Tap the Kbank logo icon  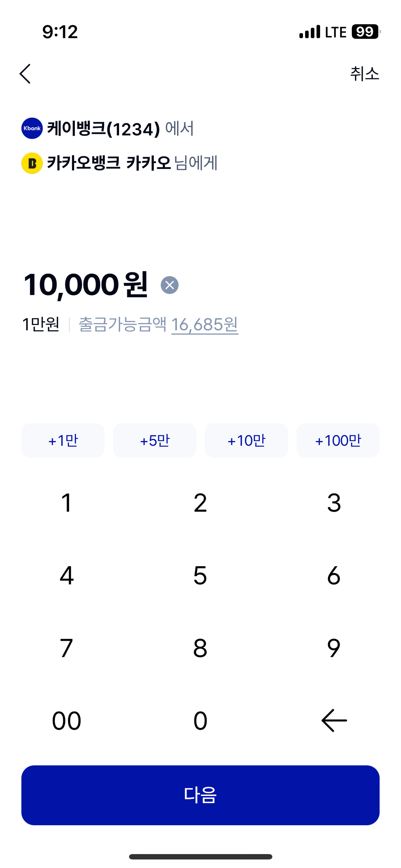32,128
